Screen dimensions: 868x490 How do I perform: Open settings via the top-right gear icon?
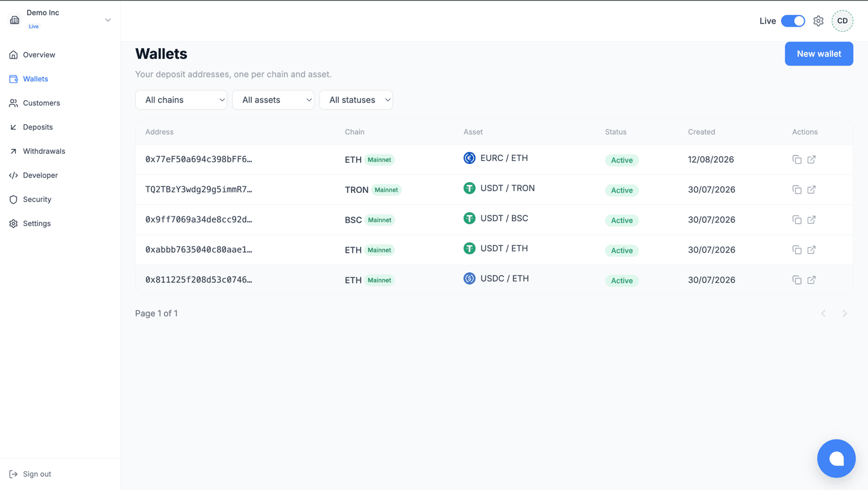[818, 21]
